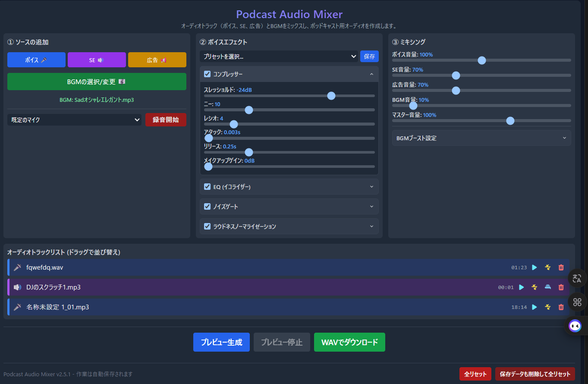Click the yellow effect icon on fqwefdq.wav

[548, 268]
